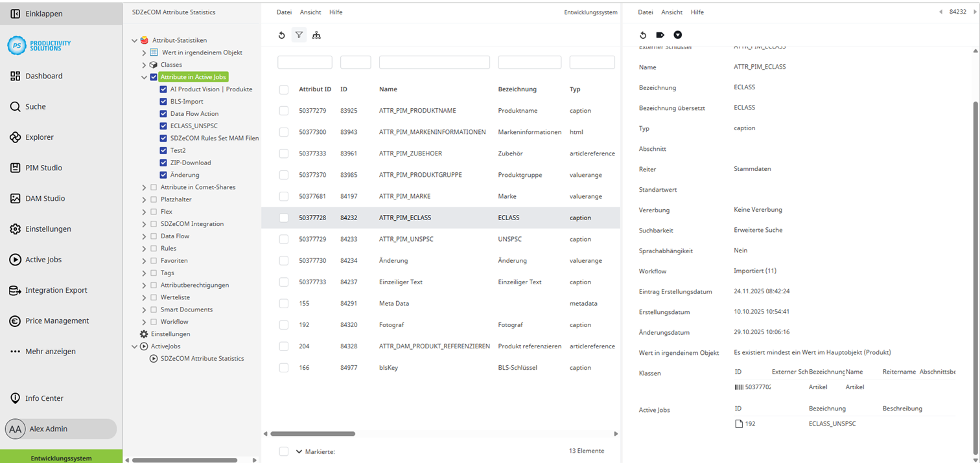The image size is (980, 463).
Task: Click the tag icon in the detail panel toolbar
Action: pos(660,35)
